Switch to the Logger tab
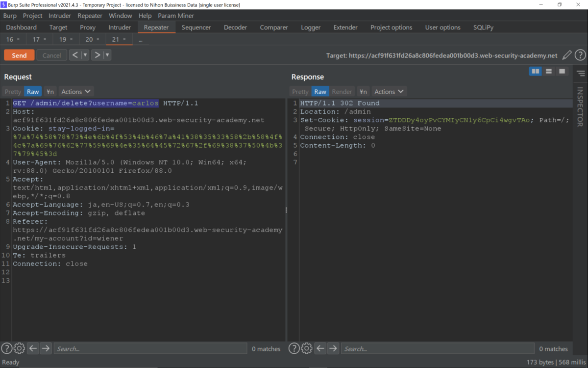588x368 pixels. (x=311, y=27)
